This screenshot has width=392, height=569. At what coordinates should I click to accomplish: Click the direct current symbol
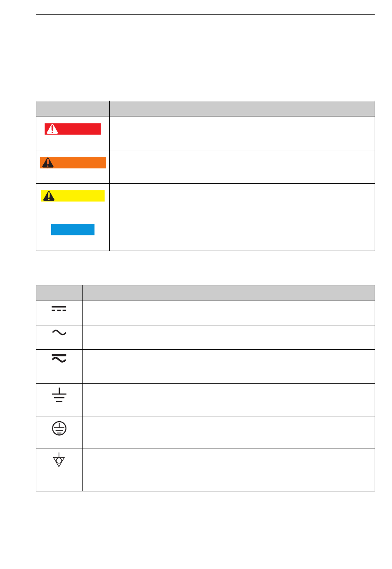tap(59, 309)
